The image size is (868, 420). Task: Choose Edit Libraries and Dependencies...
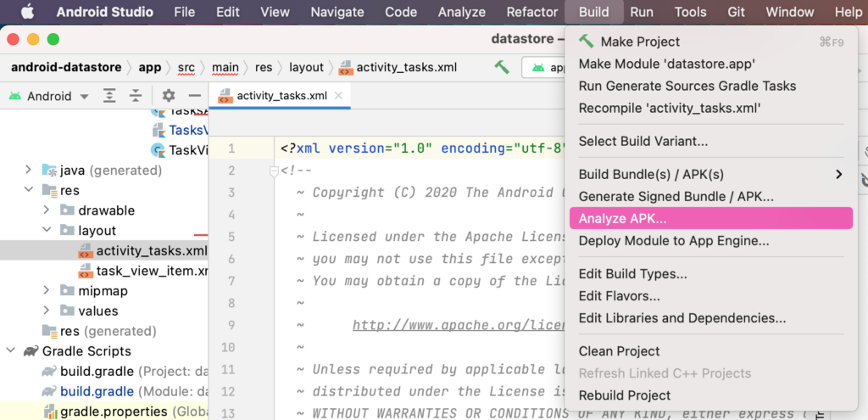click(711, 318)
